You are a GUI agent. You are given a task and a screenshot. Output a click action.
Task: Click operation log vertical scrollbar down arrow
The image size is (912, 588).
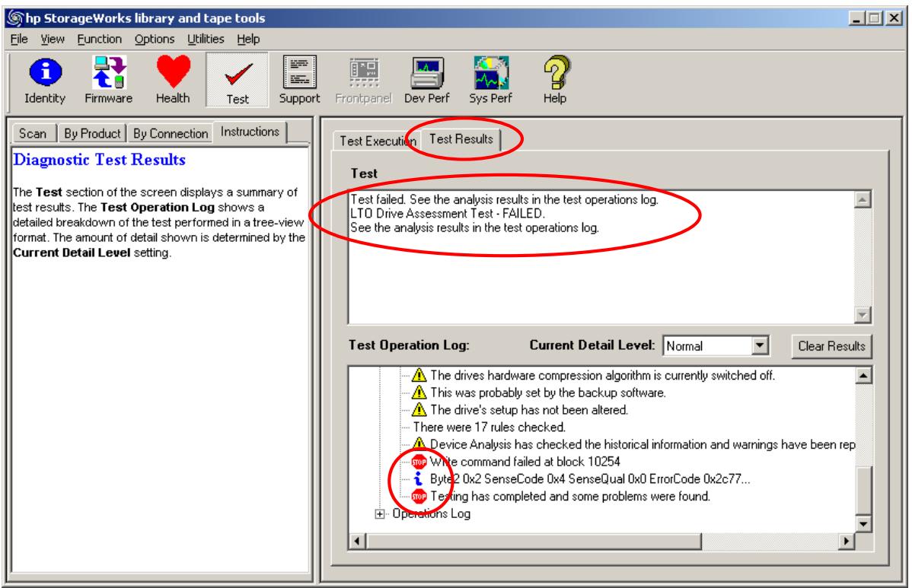864,524
